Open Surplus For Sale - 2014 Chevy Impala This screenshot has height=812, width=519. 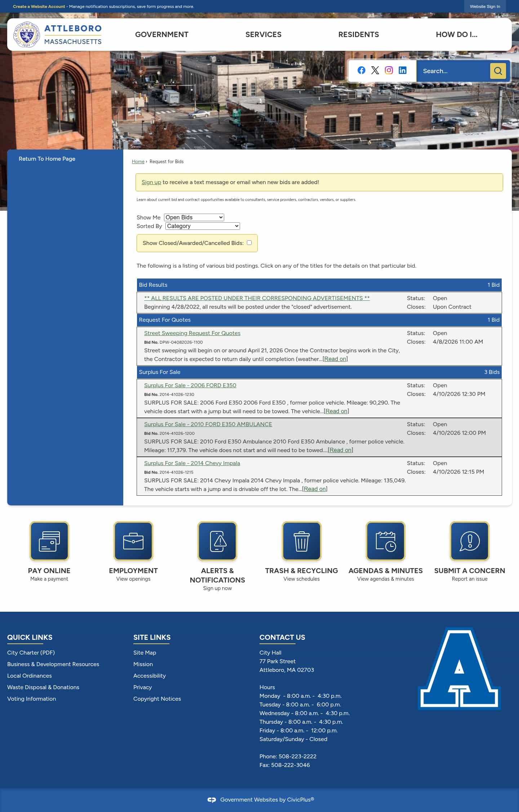pyautogui.click(x=192, y=463)
